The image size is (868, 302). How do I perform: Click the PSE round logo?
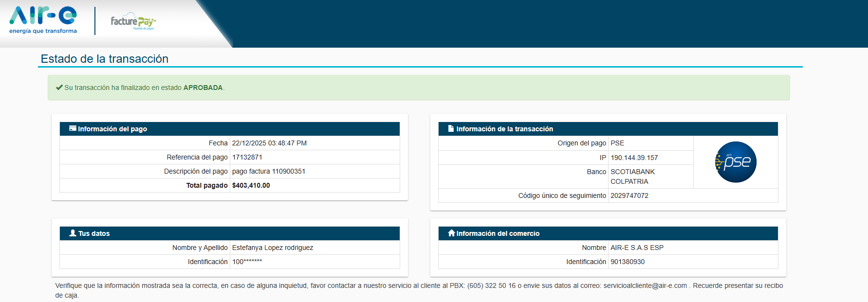tap(736, 162)
